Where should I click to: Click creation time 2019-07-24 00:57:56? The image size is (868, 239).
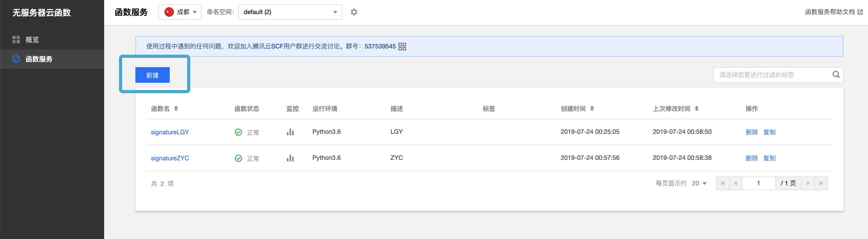[x=590, y=158]
